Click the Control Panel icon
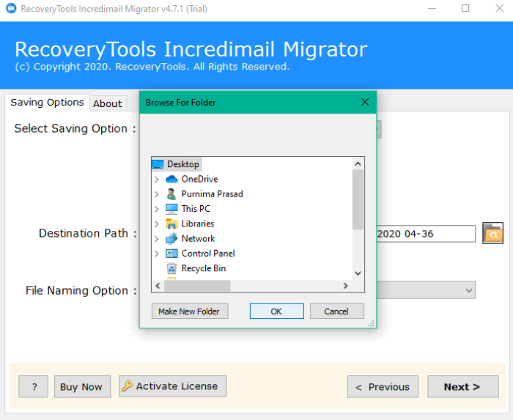Viewport: 513px width, 420px height. coord(171,254)
